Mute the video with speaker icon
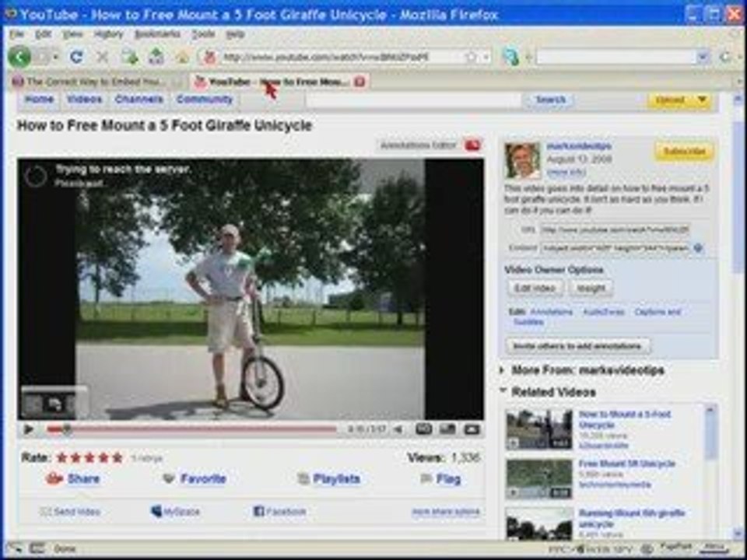This screenshot has width=747, height=560. tap(398, 429)
